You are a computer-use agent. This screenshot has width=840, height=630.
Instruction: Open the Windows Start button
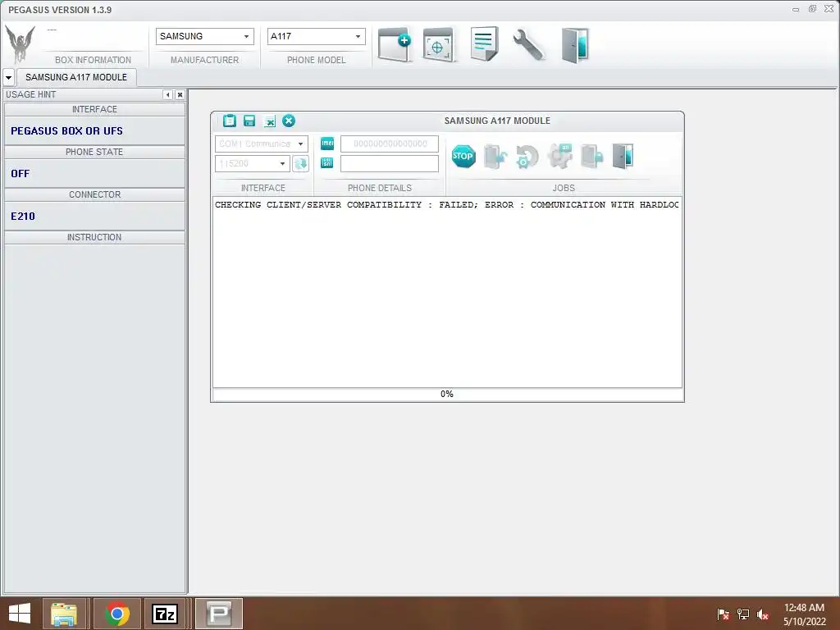tap(20, 614)
